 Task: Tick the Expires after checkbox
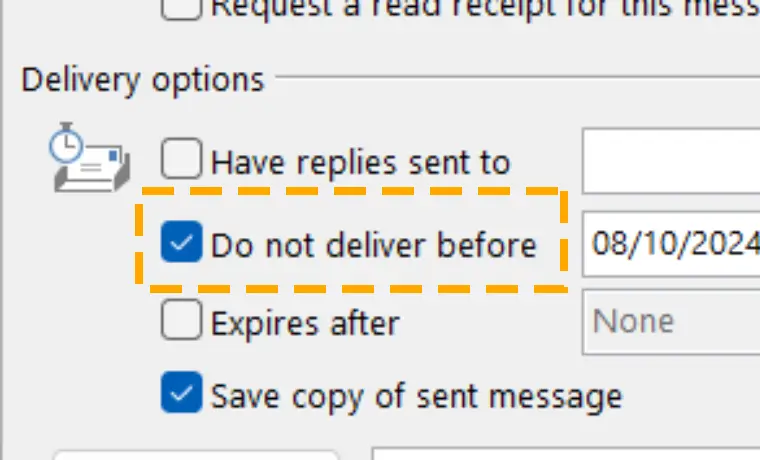click(181, 319)
